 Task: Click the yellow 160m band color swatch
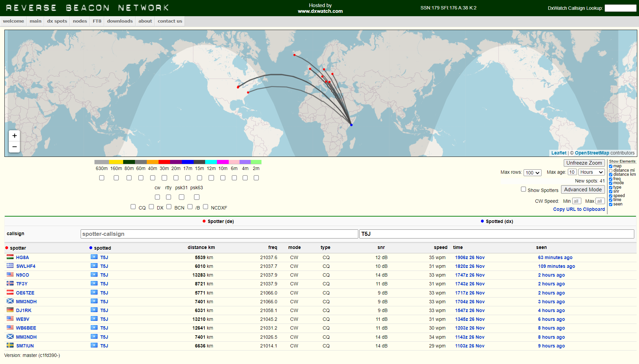pyautogui.click(x=116, y=162)
